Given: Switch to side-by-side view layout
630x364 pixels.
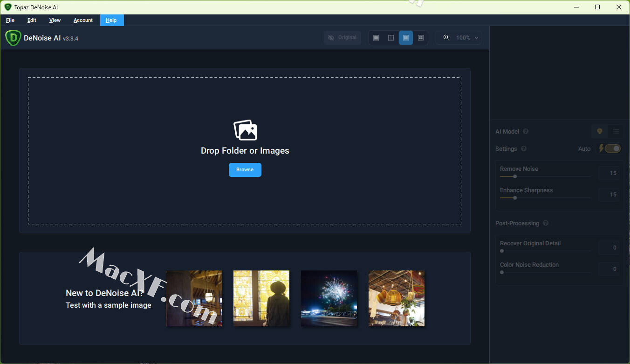Looking at the screenshot, I should (406, 38).
